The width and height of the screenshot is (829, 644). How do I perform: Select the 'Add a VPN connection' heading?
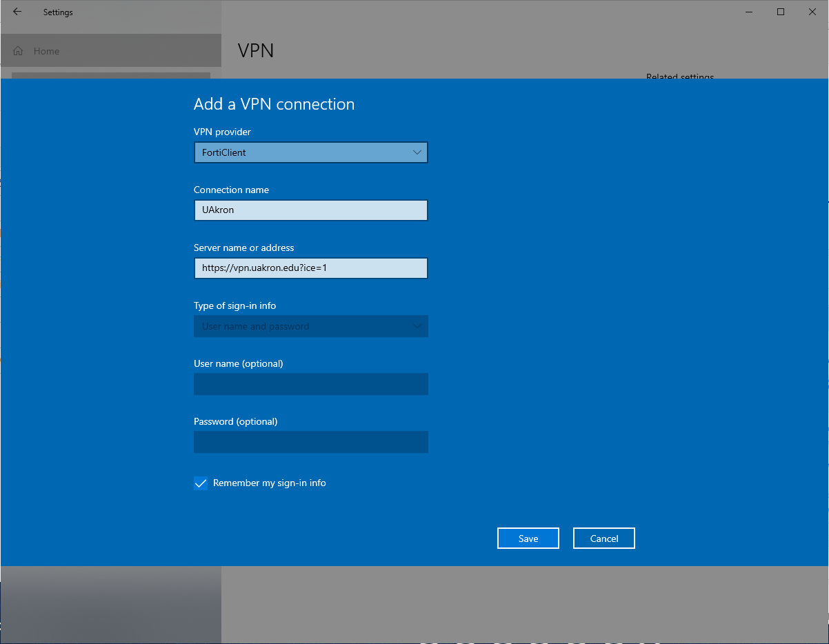coord(274,104)
